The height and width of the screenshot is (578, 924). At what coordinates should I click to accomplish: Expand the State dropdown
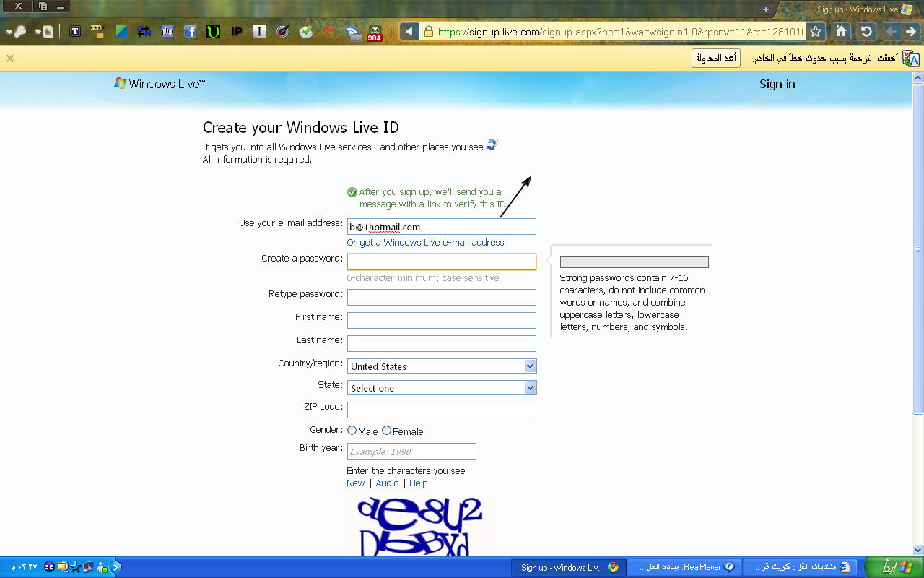[x=442, y=388]
